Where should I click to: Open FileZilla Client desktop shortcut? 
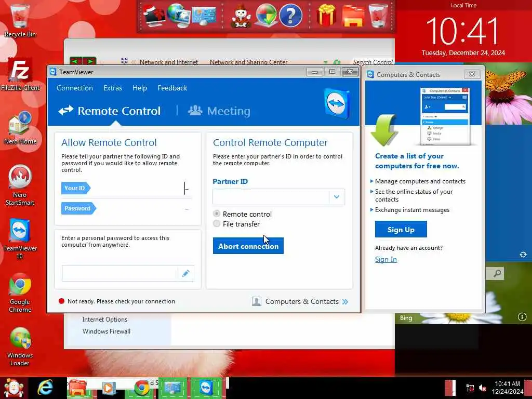20,75
